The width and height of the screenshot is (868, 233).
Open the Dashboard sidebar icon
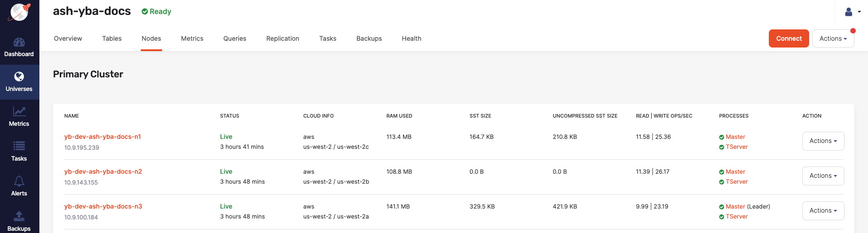click(x=19, y=43)
